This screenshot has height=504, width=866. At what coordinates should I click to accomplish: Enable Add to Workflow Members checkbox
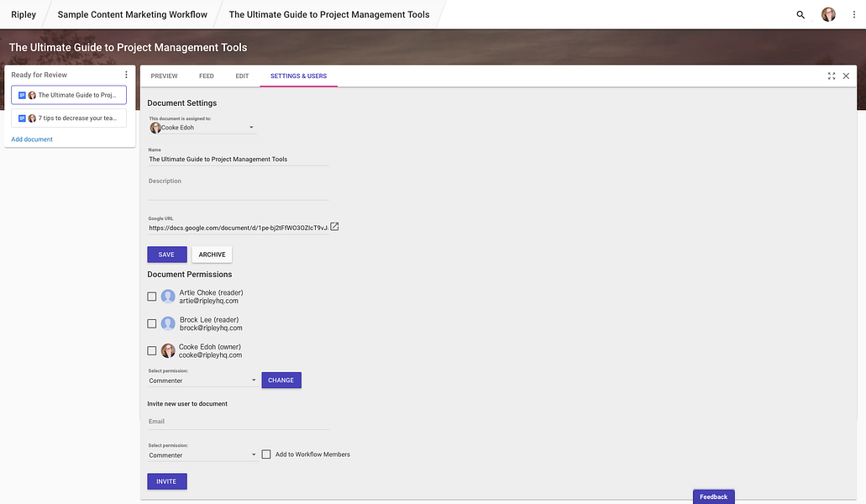(x=266, y=454)
